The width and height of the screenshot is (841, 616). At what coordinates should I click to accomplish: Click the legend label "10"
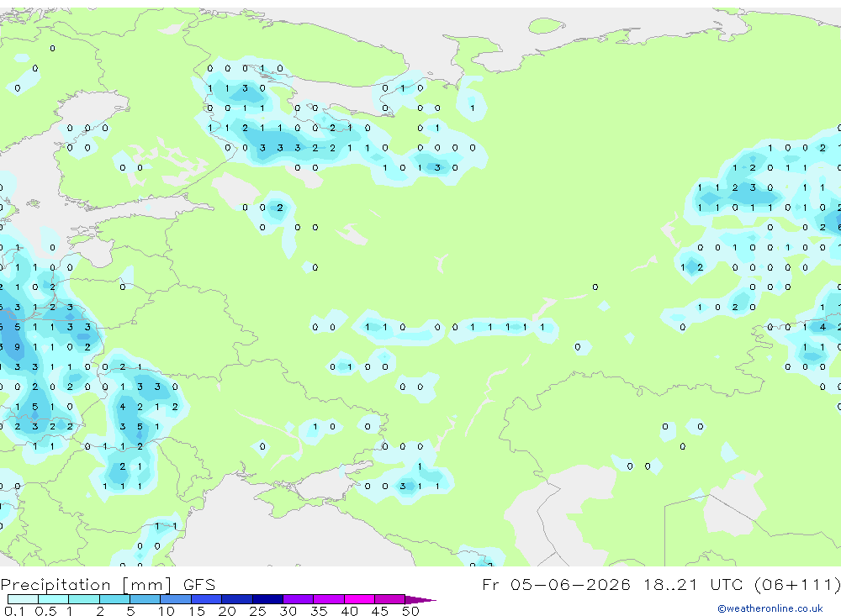coord(166,611)
